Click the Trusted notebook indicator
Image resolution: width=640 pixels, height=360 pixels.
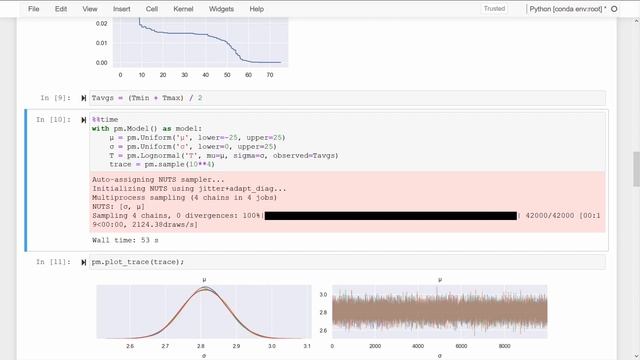(x=494, y=9)
